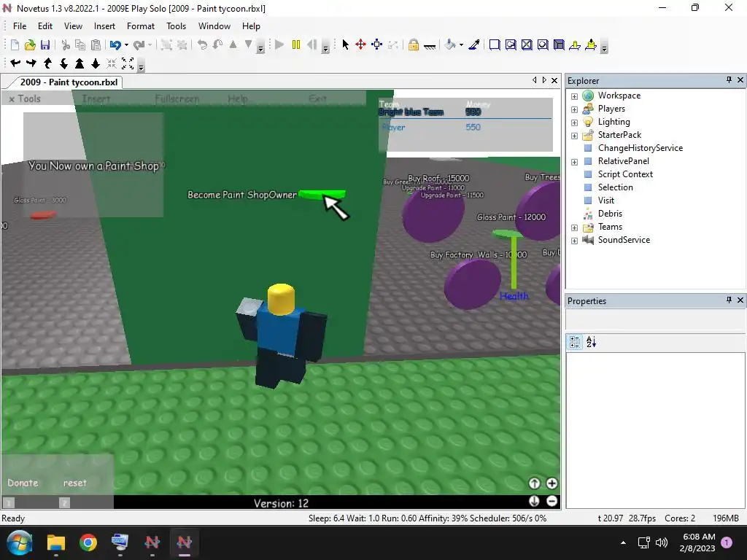The width and height of the screenshot is (747, 560).
Task: Pin the Explorer panel
Action: tap(729, 80)
